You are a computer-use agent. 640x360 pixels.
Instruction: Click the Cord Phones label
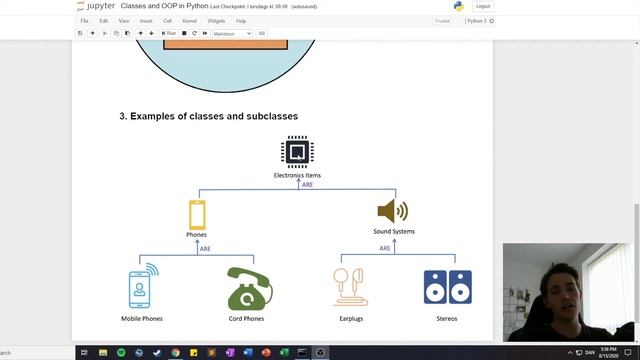(x=246, y=319)
